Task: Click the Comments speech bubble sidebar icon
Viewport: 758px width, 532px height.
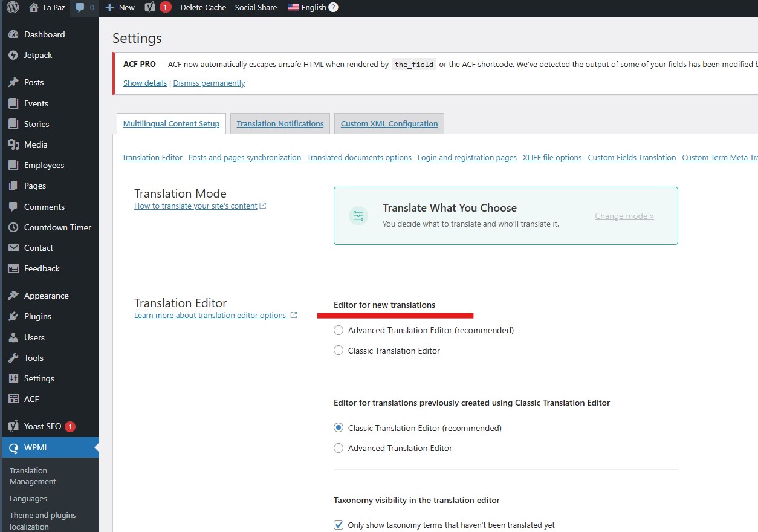Action: [13, 207]
